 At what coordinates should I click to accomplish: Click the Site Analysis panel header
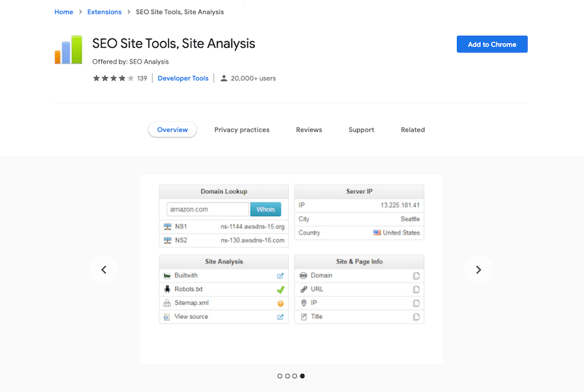pyautogui.click(x=224, y=262)
